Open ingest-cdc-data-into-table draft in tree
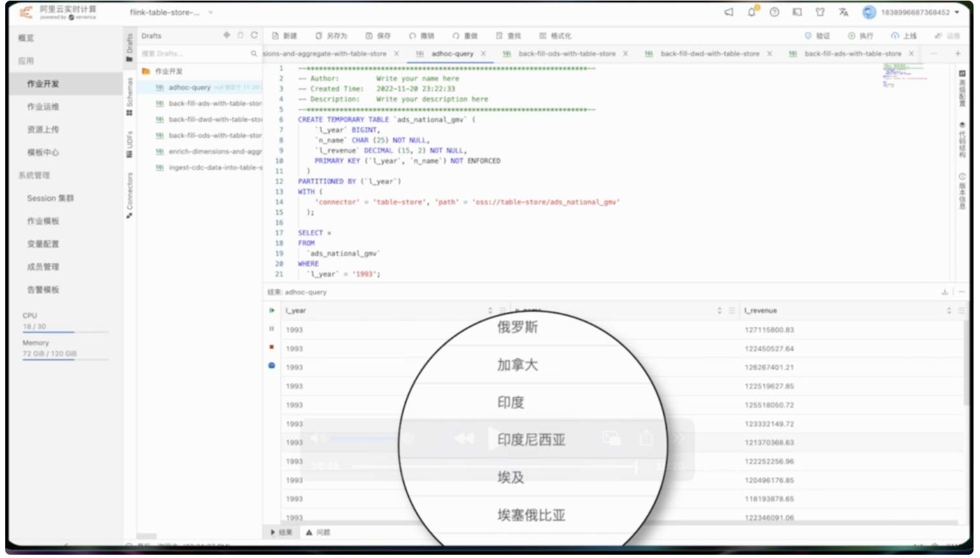 pos(210,168)
